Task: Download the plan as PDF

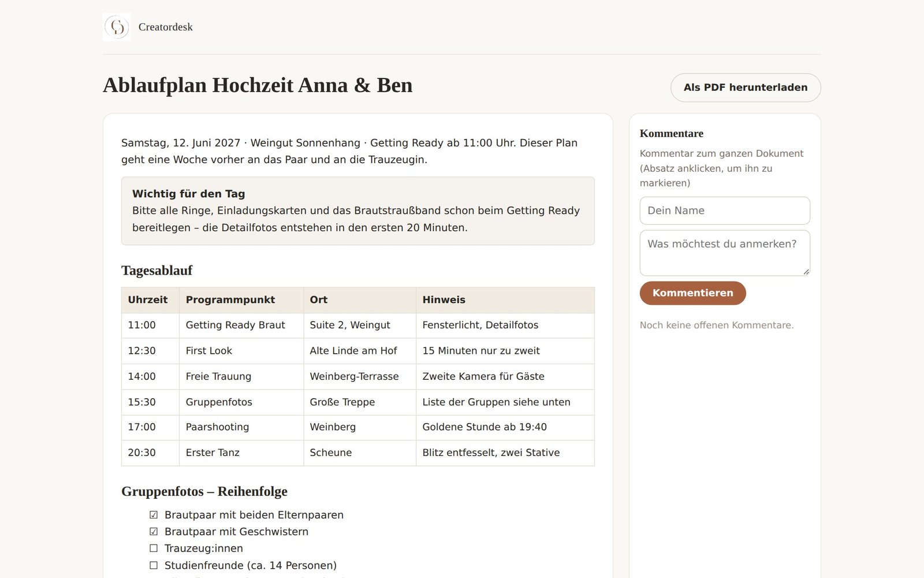Action: pyautogui.click(x=746, y=87)
